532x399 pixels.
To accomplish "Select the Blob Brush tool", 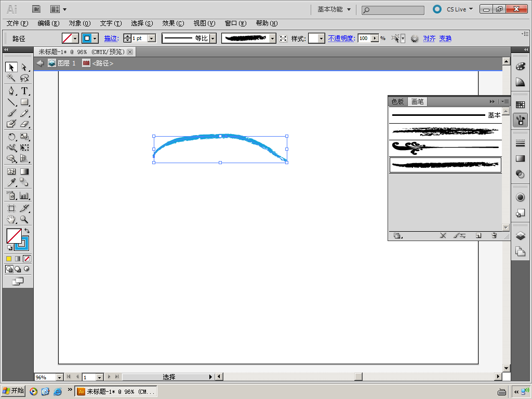I will point(11,124).
